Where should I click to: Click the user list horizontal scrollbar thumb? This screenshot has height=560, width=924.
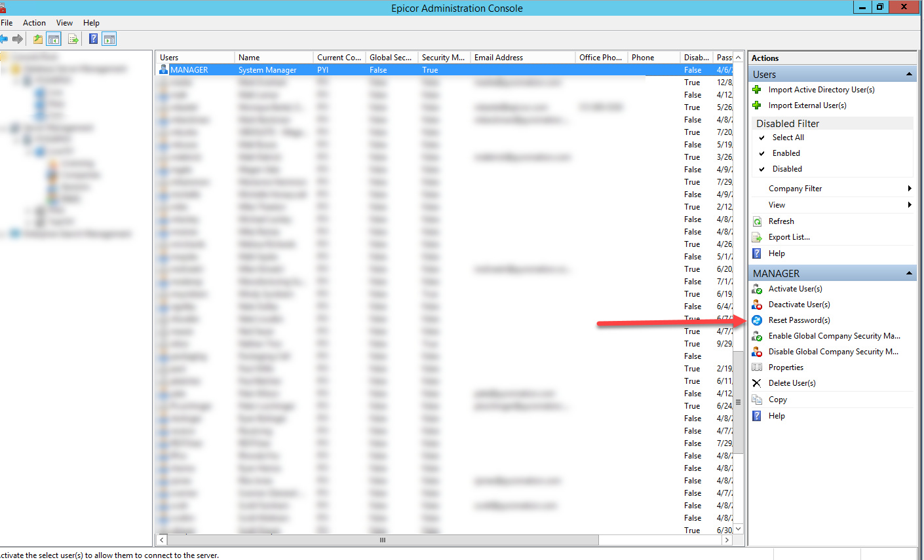point(383,540)
